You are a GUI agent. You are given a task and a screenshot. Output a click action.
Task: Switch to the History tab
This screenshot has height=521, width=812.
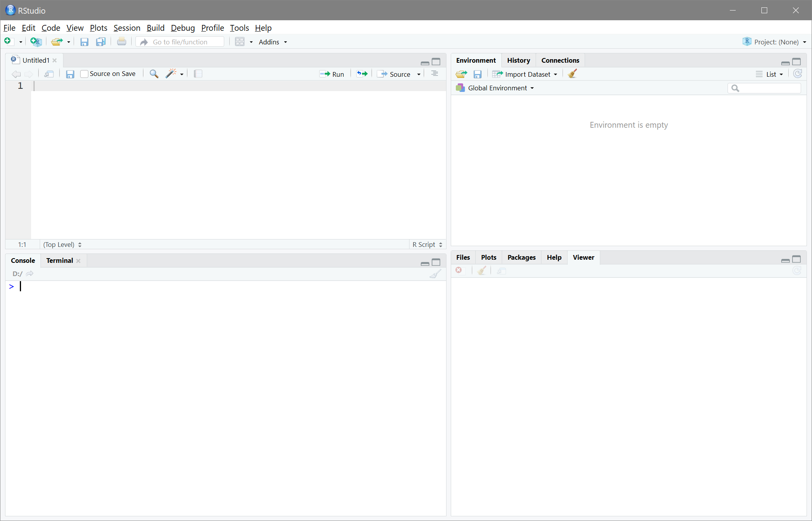(518, 60)
